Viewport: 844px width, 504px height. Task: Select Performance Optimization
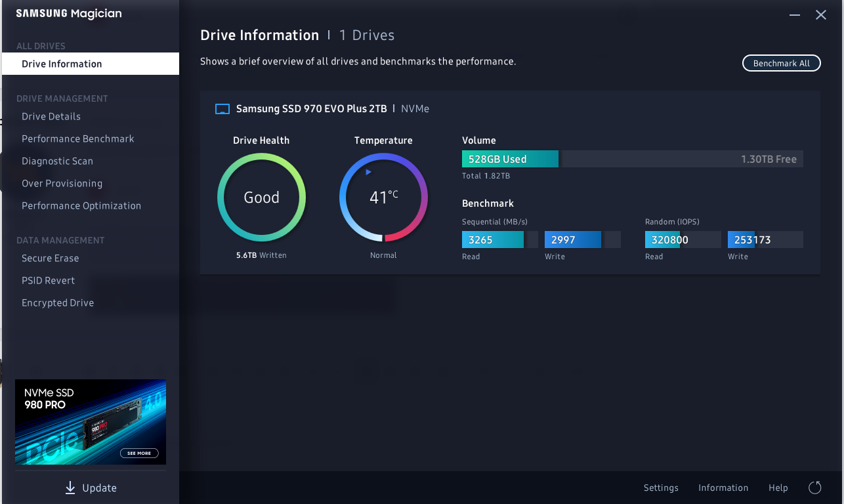coord(81,205)
